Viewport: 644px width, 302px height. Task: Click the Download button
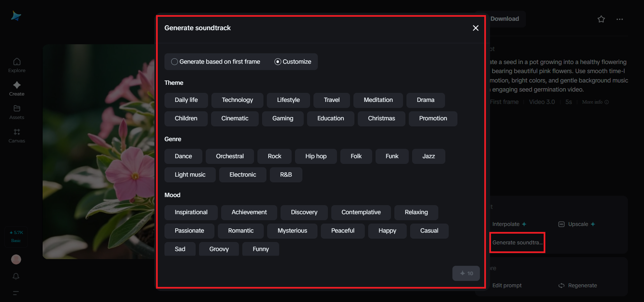click(504, 19)
